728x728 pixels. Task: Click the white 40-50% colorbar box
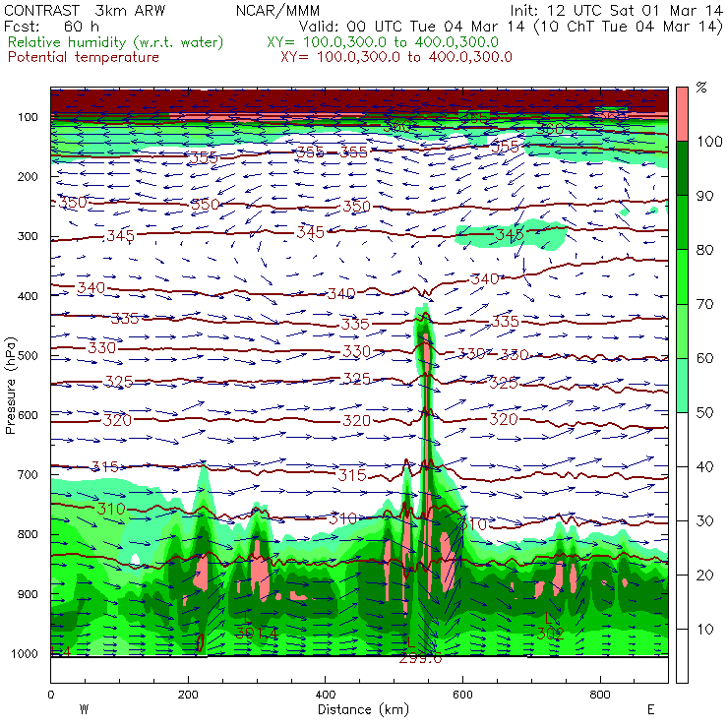tap(682, 440)
